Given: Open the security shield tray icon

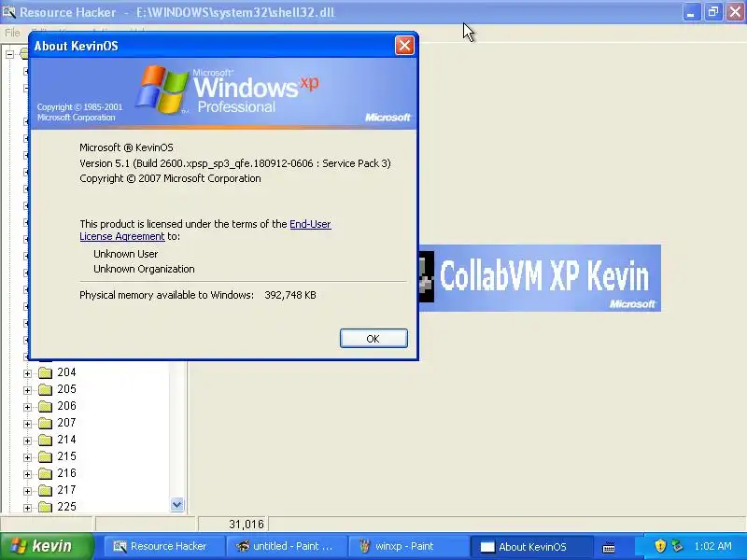Looking at the screenshot, I should point(660,546).
